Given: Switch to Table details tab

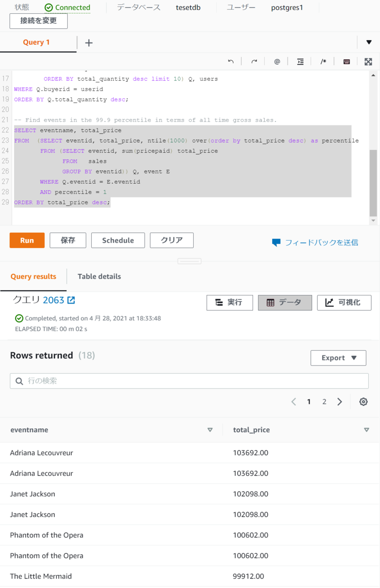Looking at the screenshot, I should pos(99,276).
